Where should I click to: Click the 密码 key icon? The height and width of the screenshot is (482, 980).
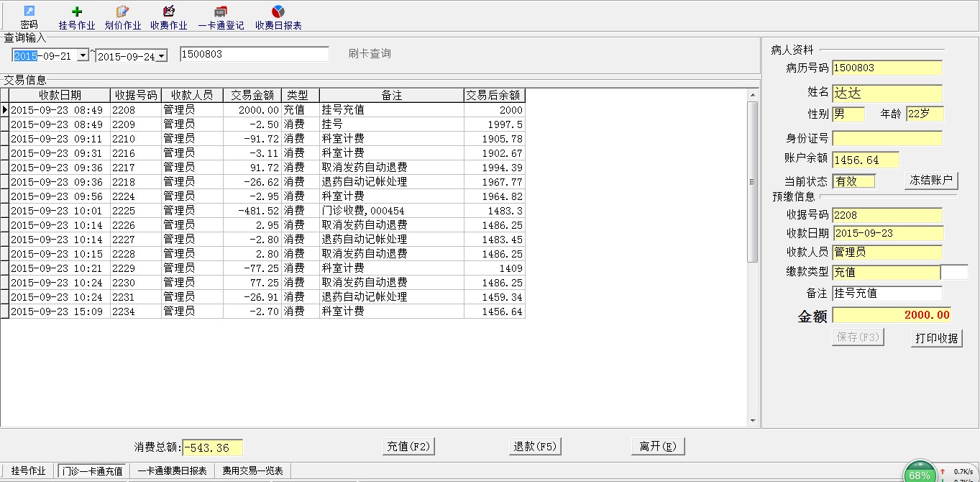point(29,12)
